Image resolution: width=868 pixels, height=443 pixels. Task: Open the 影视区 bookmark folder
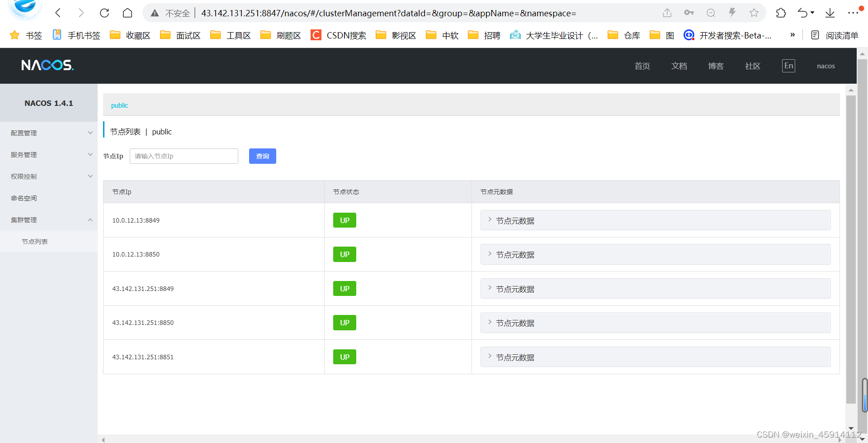pyautogui.click(x=396, y=35)
